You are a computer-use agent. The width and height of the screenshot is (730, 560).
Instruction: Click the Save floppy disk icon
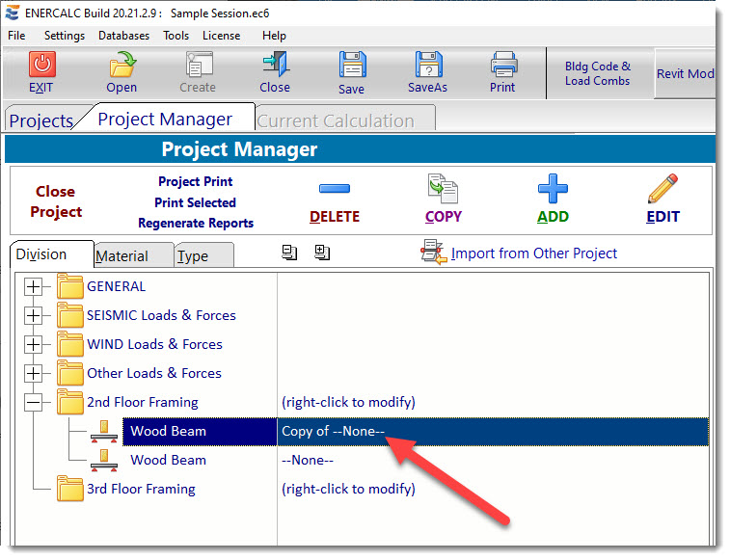pyautogui.click(x=352, y=66)
